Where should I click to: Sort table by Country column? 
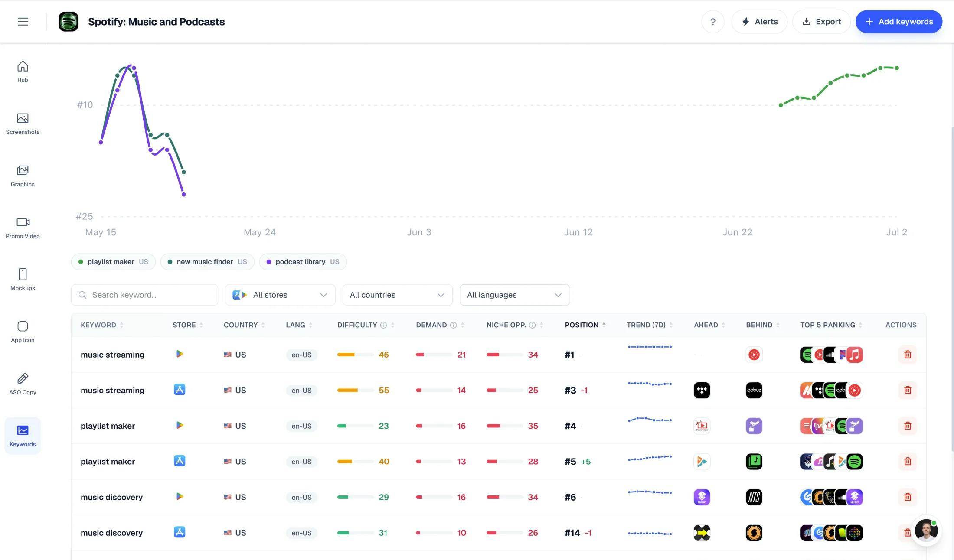[244, 325]
